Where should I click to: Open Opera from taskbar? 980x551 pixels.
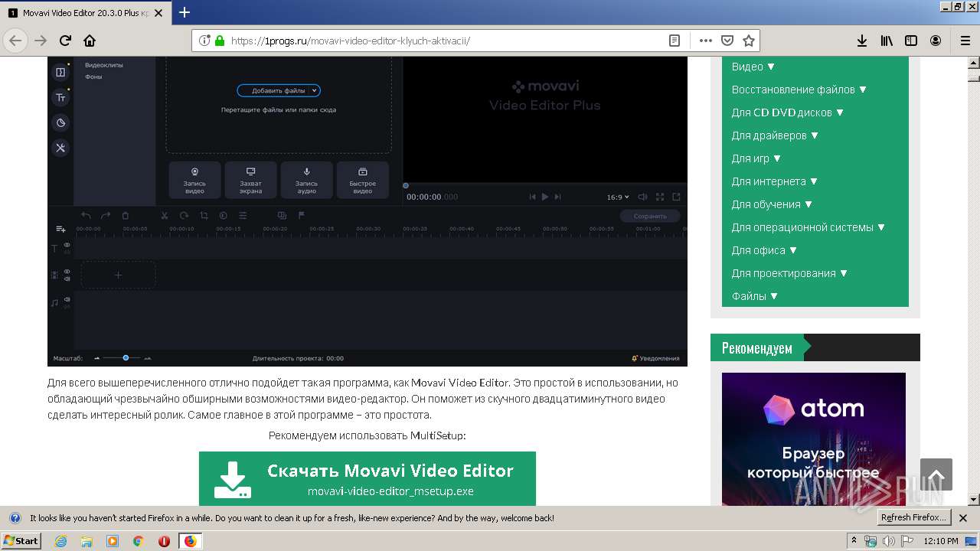pos(164,541)
